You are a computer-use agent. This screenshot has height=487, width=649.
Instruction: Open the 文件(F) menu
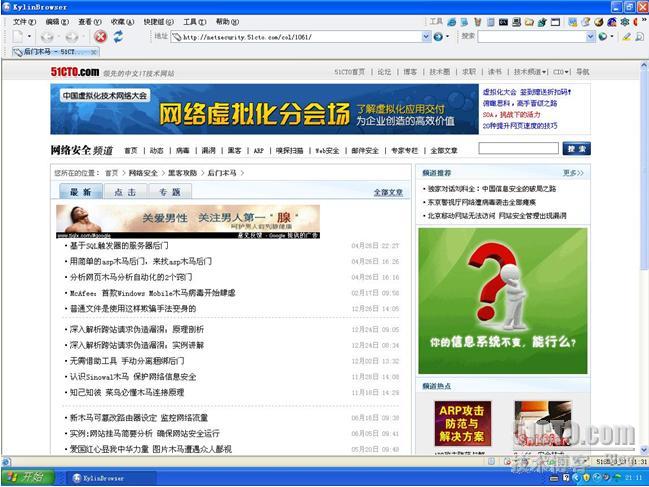pyautogui.click(x=24, y=22)
